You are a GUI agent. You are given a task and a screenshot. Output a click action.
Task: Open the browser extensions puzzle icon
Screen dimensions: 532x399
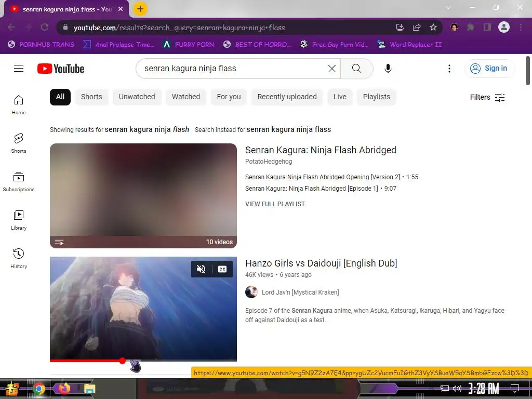click(x=471, y=27)
